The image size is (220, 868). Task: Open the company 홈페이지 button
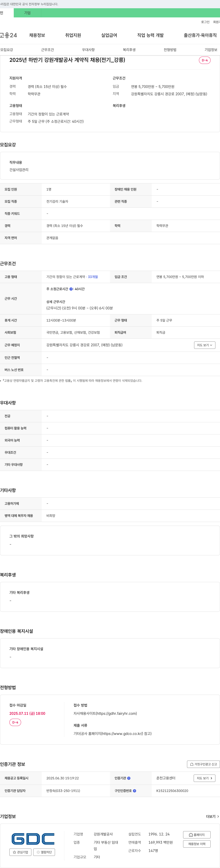(x=197, y=835)
